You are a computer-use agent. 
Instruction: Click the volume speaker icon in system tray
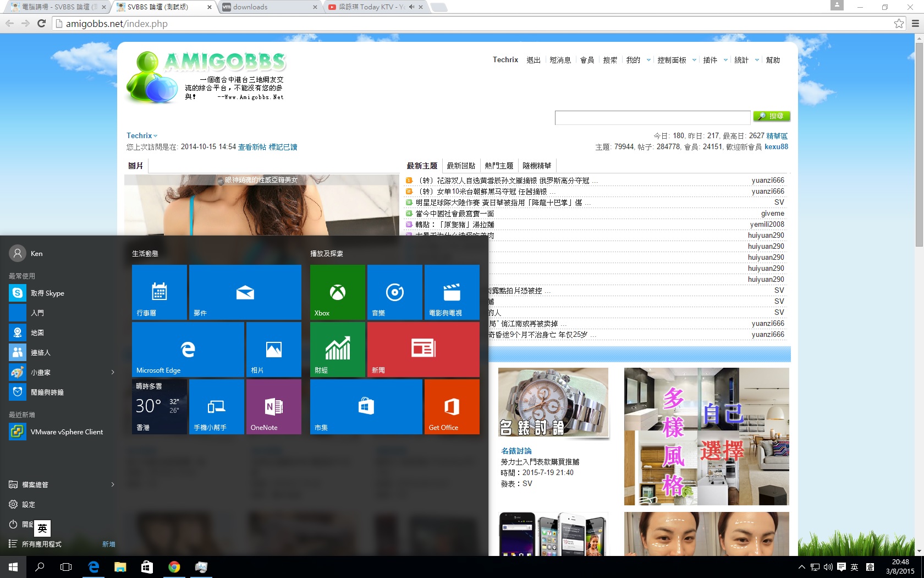[828, 567]
